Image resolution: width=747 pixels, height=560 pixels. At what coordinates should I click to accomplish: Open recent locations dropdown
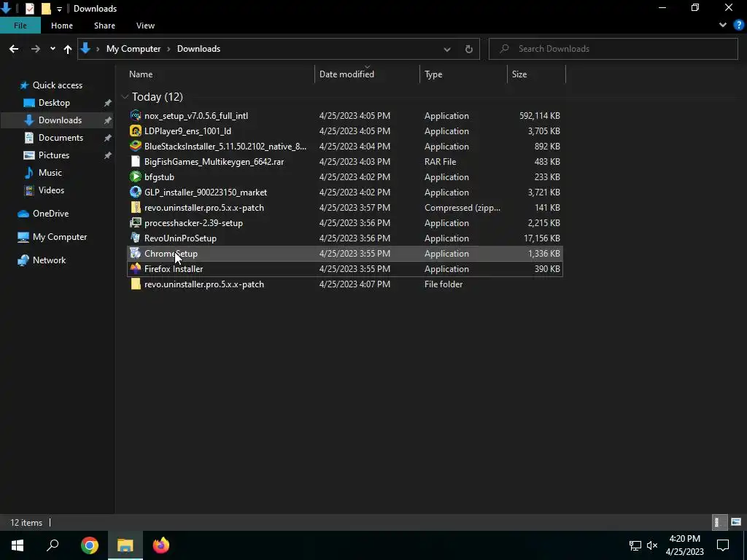point(53,49)
